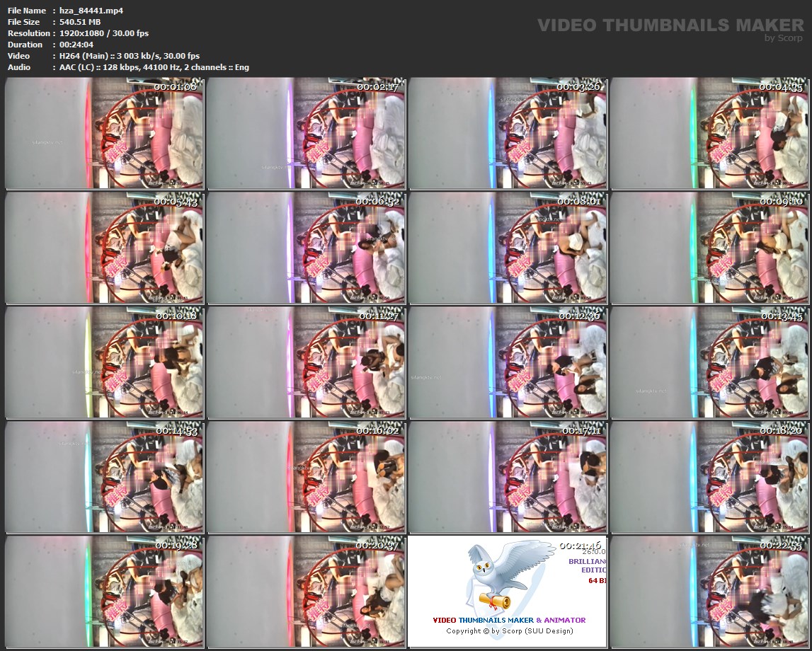The width and height of the screenshot is (812, 651).
Task: Click the file name hza_84441.mp4
Action: 91,11
